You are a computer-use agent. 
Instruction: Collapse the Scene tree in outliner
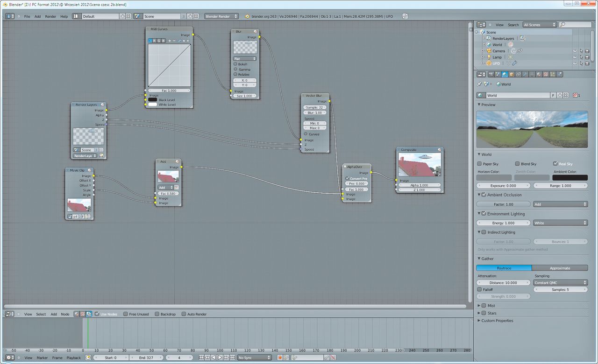[477, 32]
